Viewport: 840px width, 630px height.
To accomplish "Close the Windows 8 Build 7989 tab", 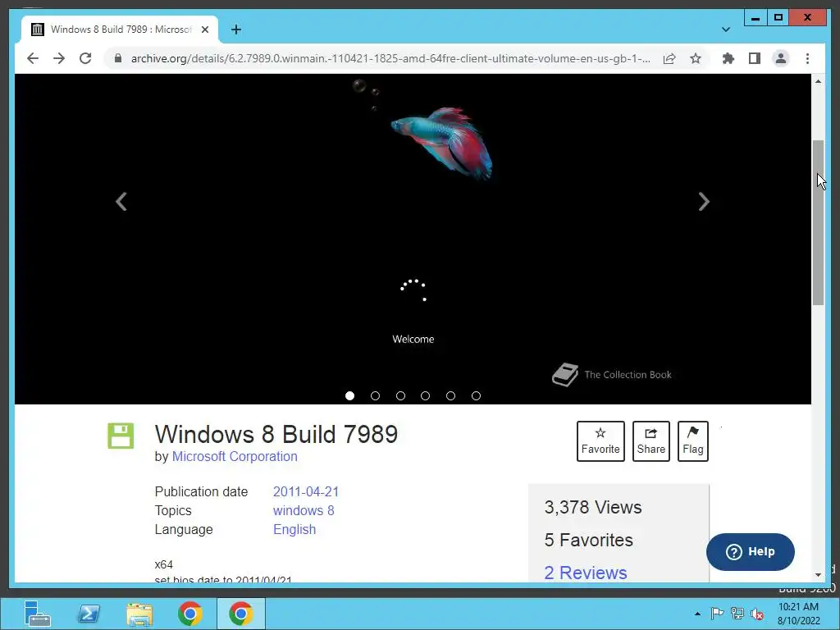I will point(204,30).
